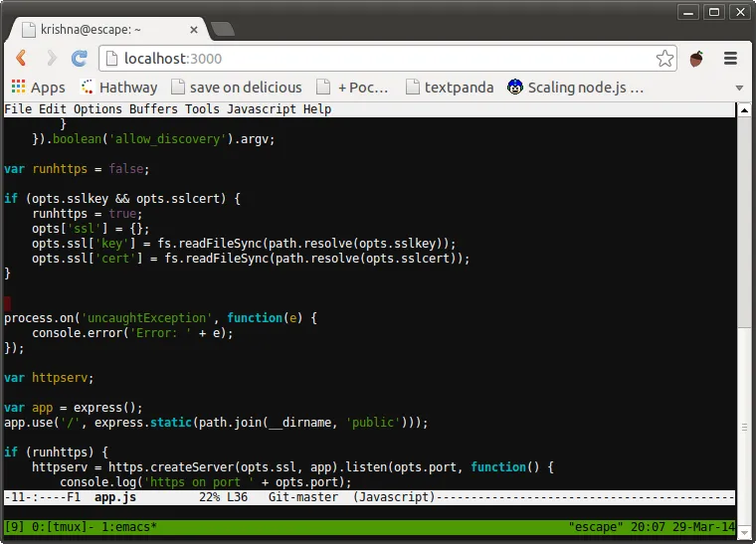Click the localhost:3000 address bar
This screenshot has width=756, height=544.
(x=378, y=59)
